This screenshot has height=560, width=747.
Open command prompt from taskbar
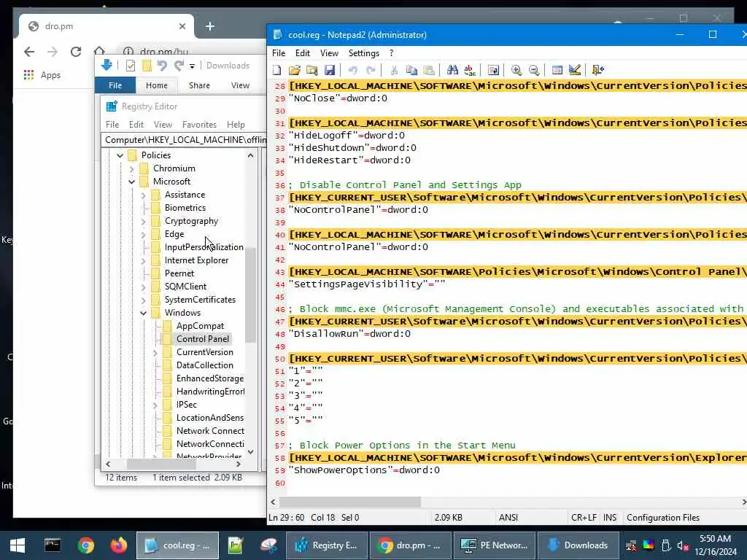pyautogui.click(x=53, y=545)
